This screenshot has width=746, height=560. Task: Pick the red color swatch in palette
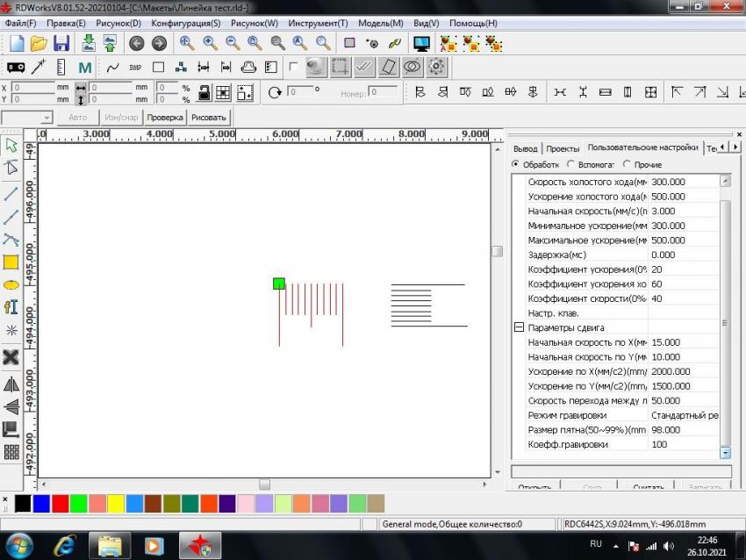click(60, 503)
